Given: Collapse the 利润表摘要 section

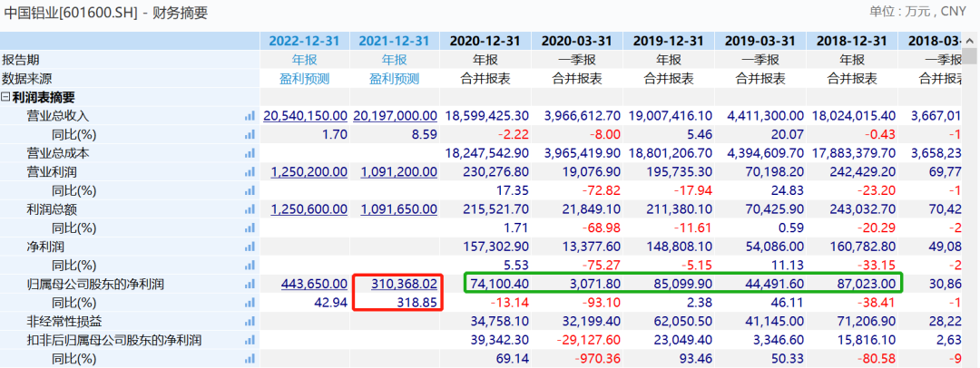Looking at the screenshot, I should click(x=5, y=98).
